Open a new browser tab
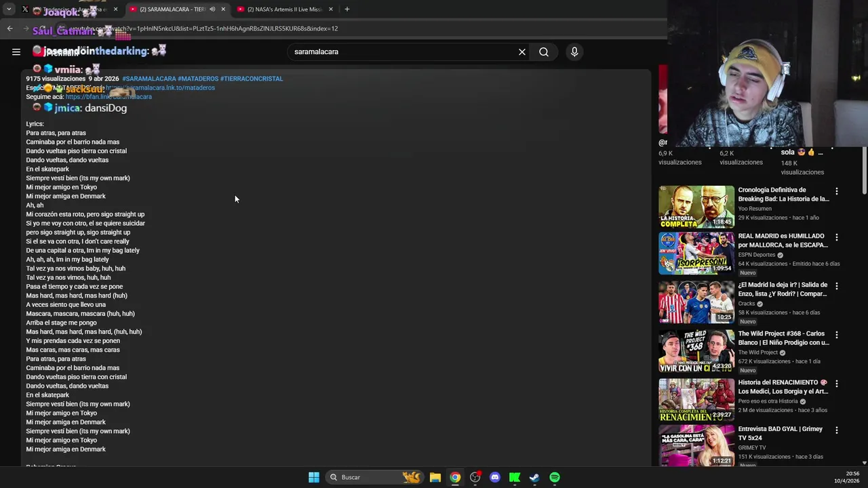Screen dimensions: 868x488 click(347, 9)
